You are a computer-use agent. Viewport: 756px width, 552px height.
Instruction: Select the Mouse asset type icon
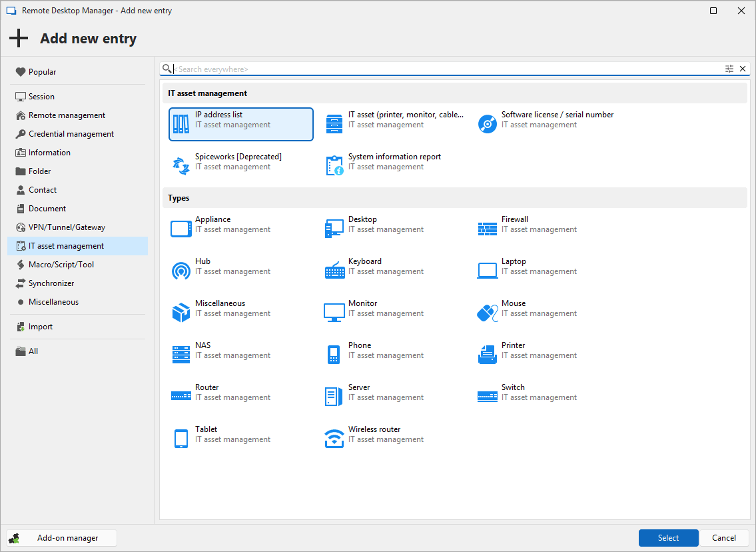click(488, 313)
